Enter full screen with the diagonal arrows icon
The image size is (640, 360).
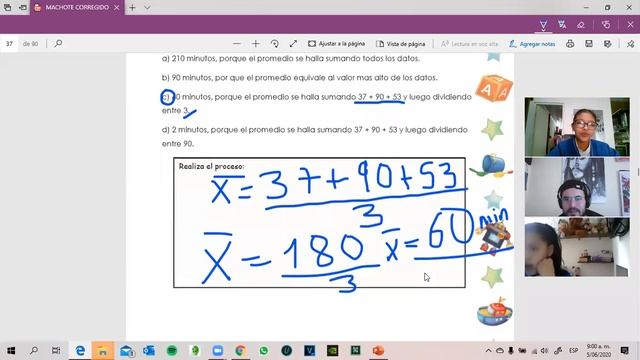coord(293,44)
